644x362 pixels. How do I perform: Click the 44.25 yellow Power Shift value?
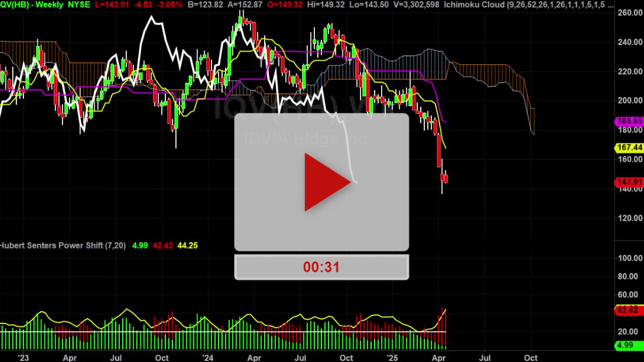click(187, 246)
